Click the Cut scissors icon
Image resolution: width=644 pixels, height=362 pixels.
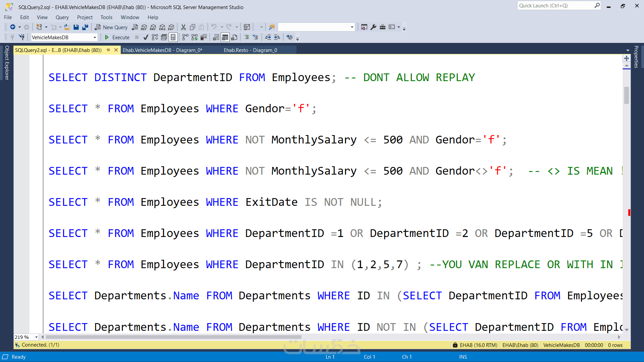click(183, 27)
